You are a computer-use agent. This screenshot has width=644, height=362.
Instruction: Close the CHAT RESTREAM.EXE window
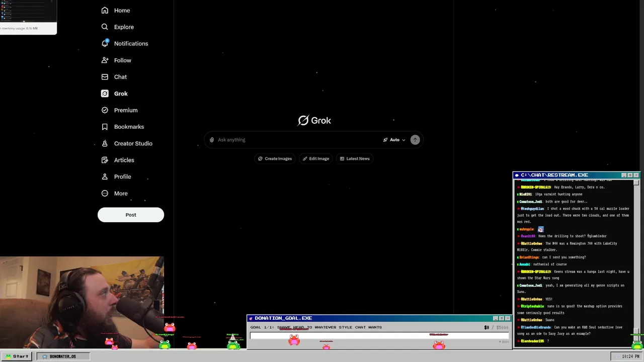pyautogui.click(x=636, y=175)
